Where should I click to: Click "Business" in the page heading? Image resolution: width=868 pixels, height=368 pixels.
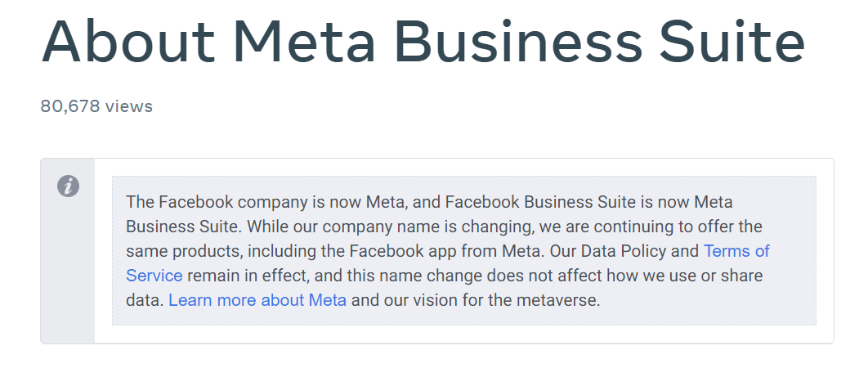coord(519,42)
